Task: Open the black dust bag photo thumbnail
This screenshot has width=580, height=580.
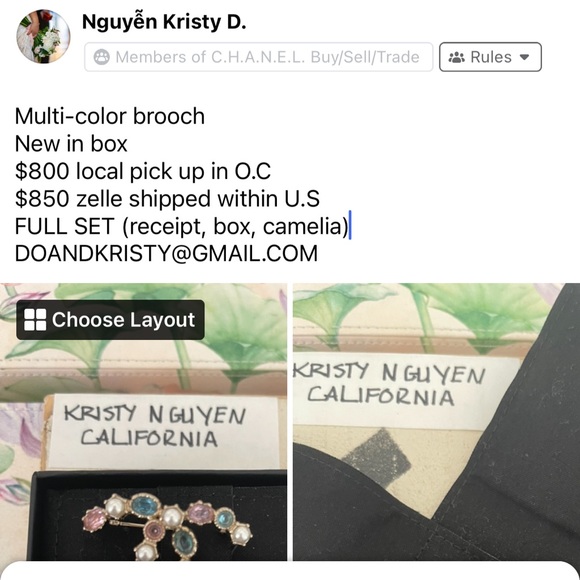Action: tap(436, 422)
